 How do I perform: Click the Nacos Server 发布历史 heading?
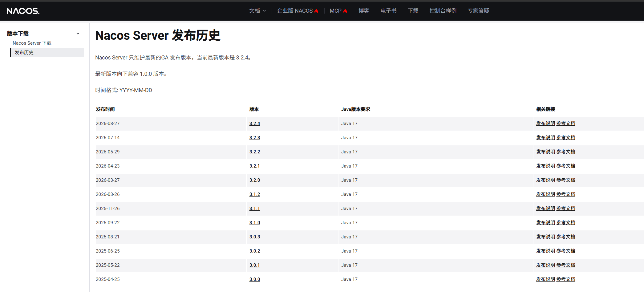(x=158, y=35)
